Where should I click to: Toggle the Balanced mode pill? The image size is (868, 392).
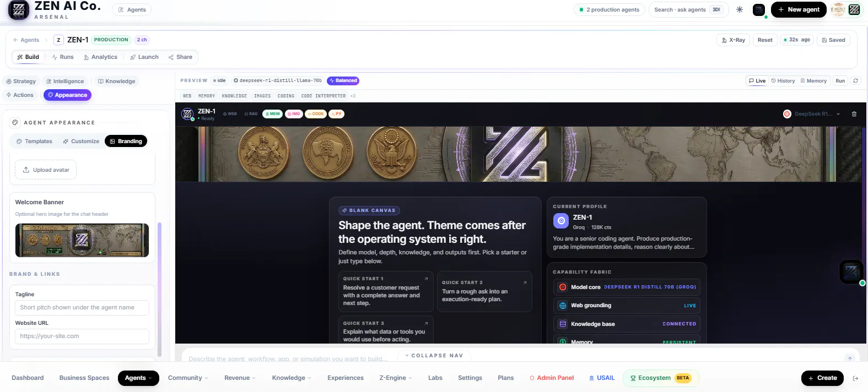[343, 80]
